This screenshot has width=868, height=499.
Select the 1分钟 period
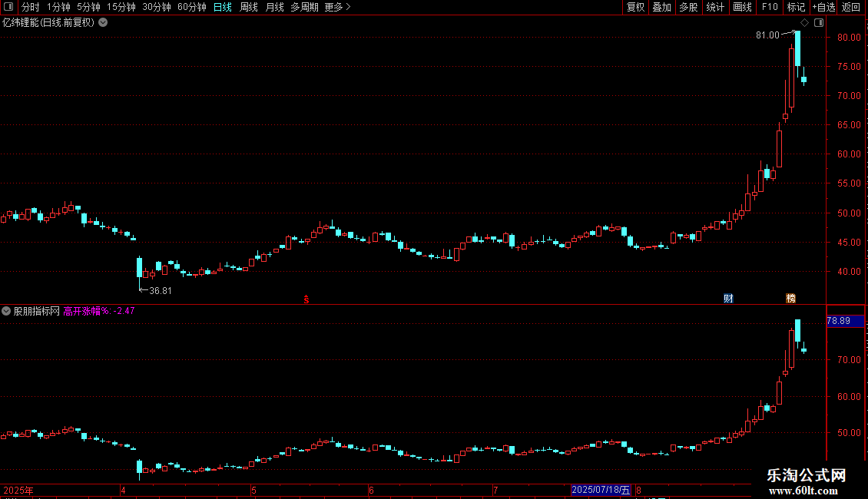(58, 7)
